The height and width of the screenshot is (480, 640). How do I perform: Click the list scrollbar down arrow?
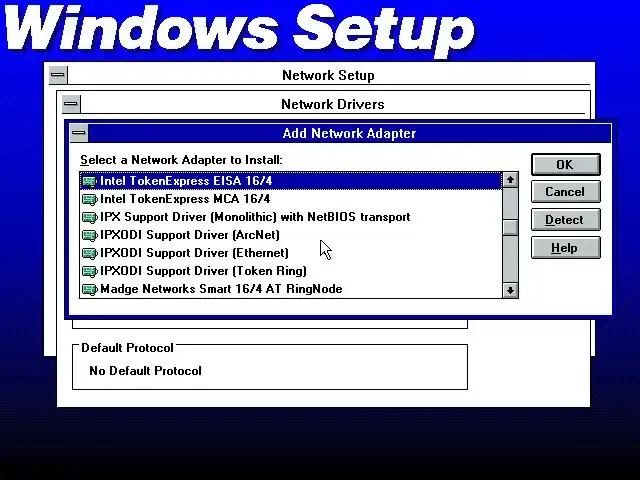tap(510, 290)
